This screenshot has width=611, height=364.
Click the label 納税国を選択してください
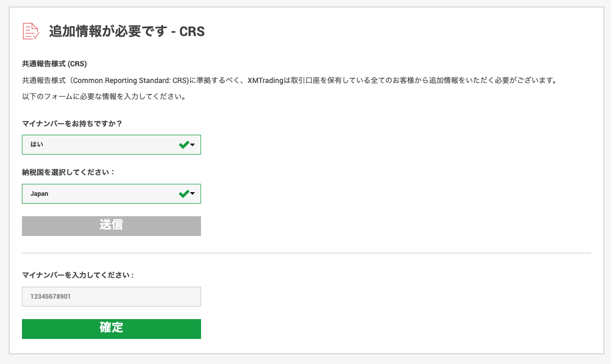tap(68, 172)
